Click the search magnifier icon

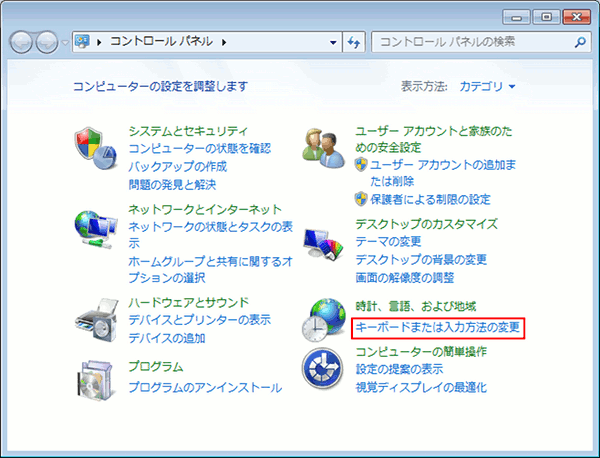click(x=577, y=43)
